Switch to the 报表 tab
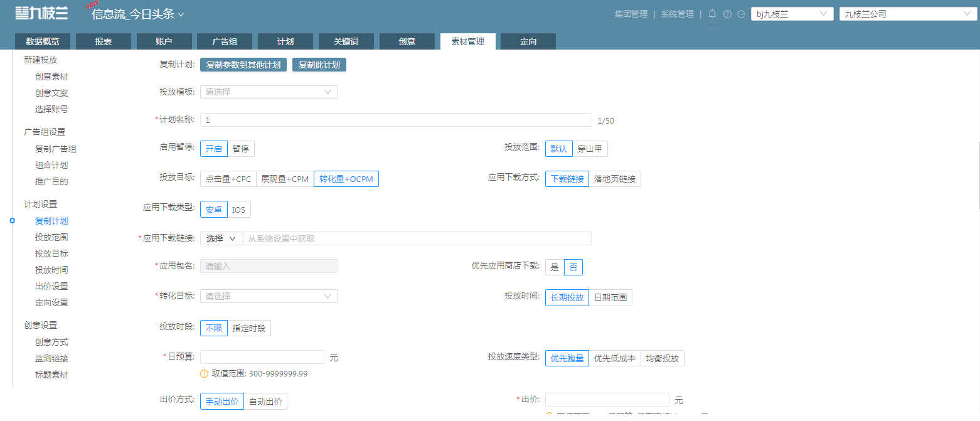 (x=104, y=41)
